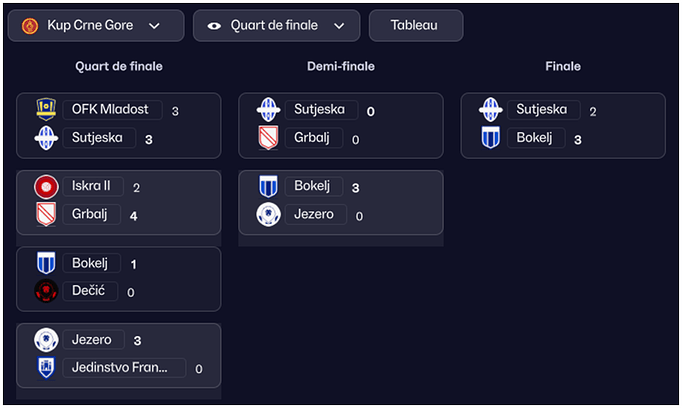This screenshot has width=682, height=408.
Task: Click Grbalj crest in the semi-final match
Action: [268, 138]
